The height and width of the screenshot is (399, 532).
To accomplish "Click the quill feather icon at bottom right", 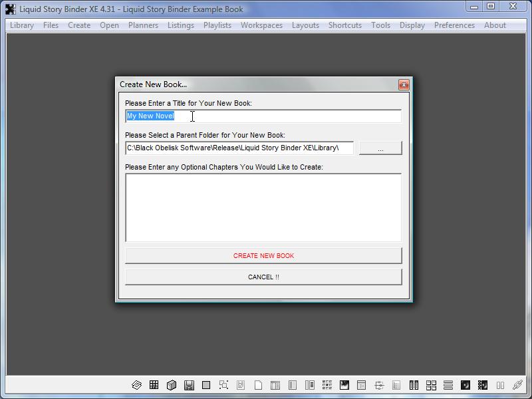I will 517,385.
